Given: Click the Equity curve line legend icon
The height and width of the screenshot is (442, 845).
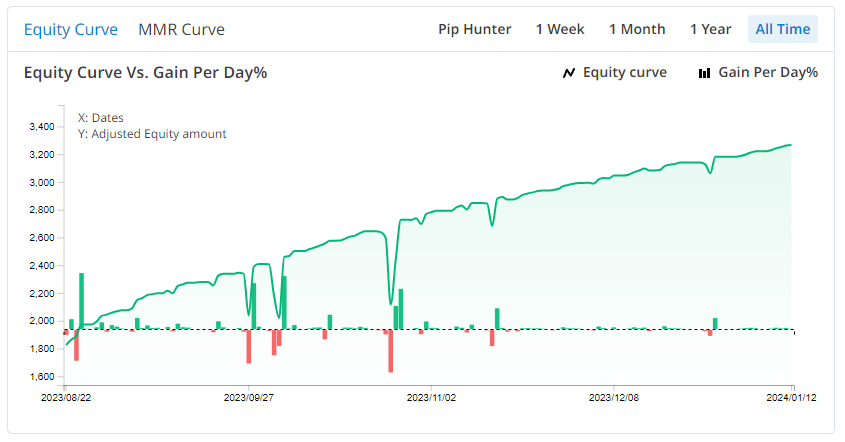Looking at the screenshot, I should click(x=569, y=73).
